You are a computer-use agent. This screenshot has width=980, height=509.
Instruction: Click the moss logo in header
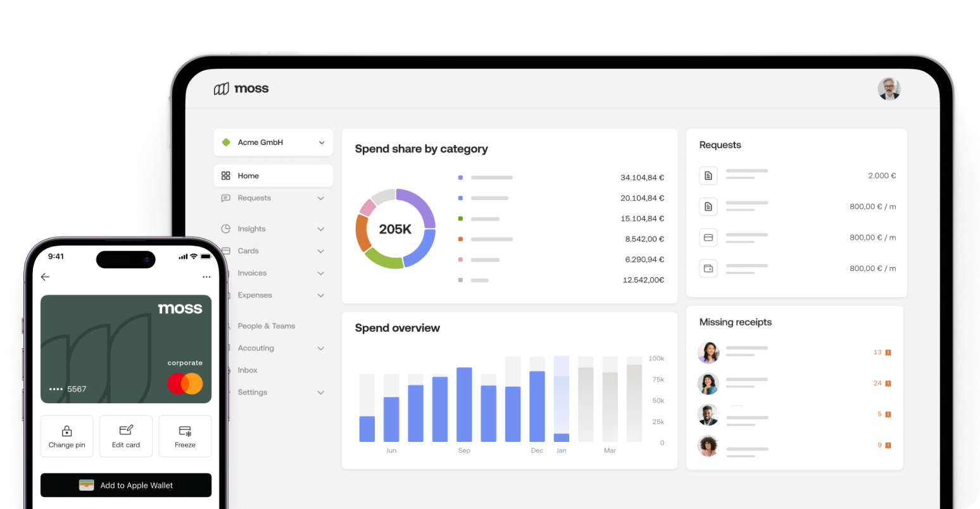(241, 89)
